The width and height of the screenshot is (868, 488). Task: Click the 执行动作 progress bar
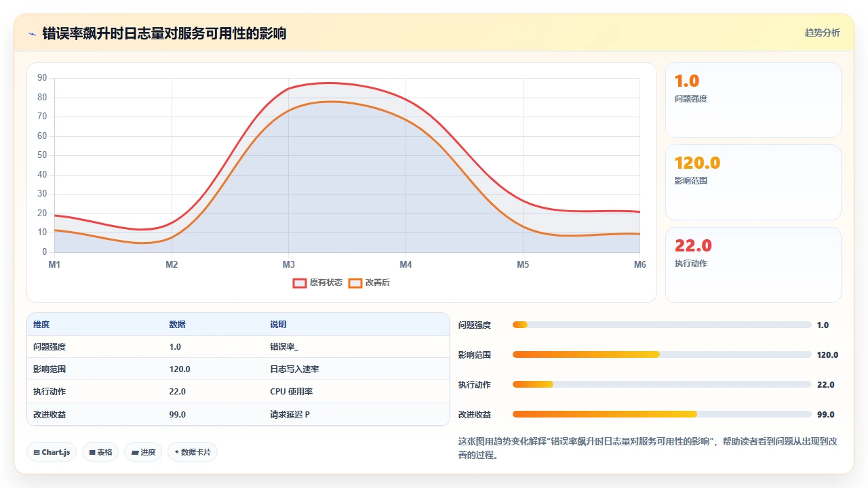[x=662, y=384]
